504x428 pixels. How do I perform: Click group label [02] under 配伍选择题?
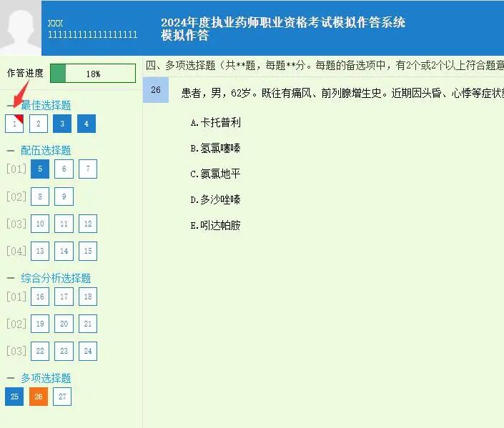point(16,196)
